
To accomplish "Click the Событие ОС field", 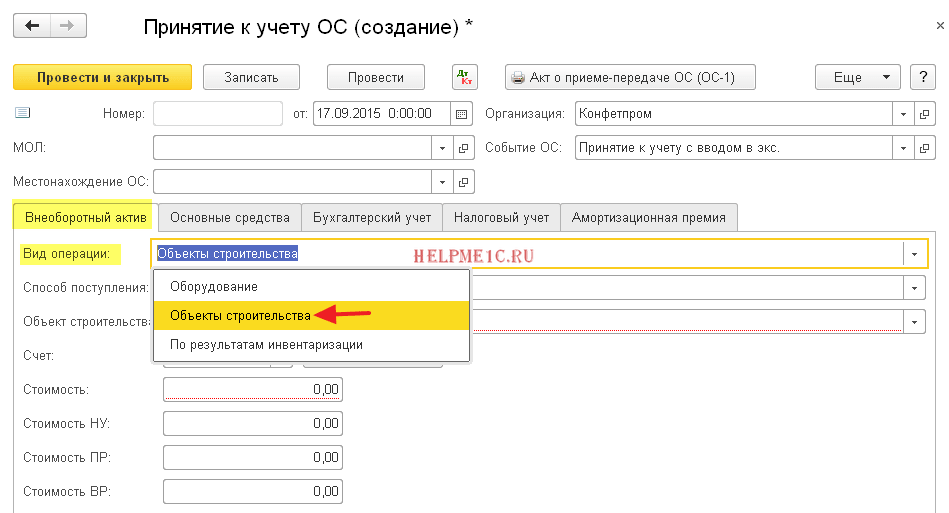I will coord(734,148).
